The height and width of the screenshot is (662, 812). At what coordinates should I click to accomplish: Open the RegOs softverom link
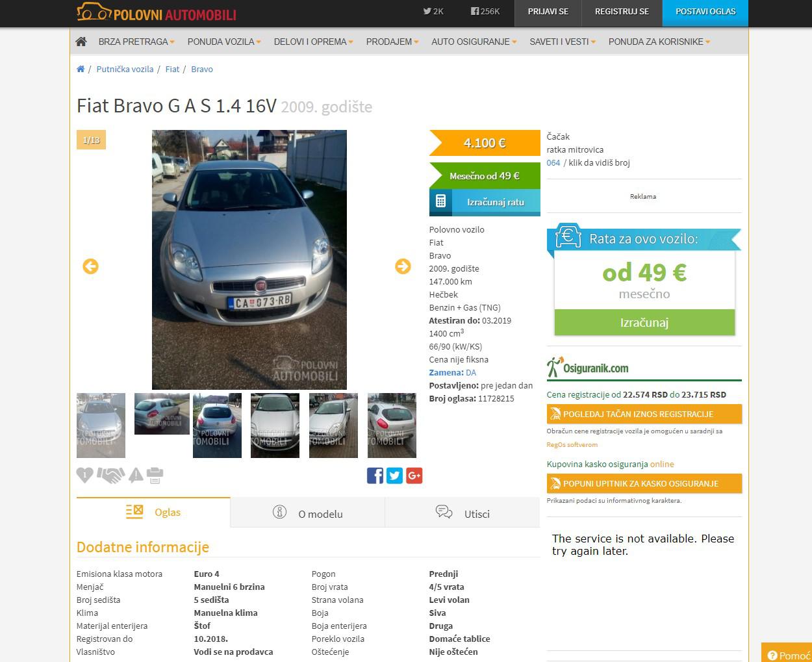pos(572,445)
